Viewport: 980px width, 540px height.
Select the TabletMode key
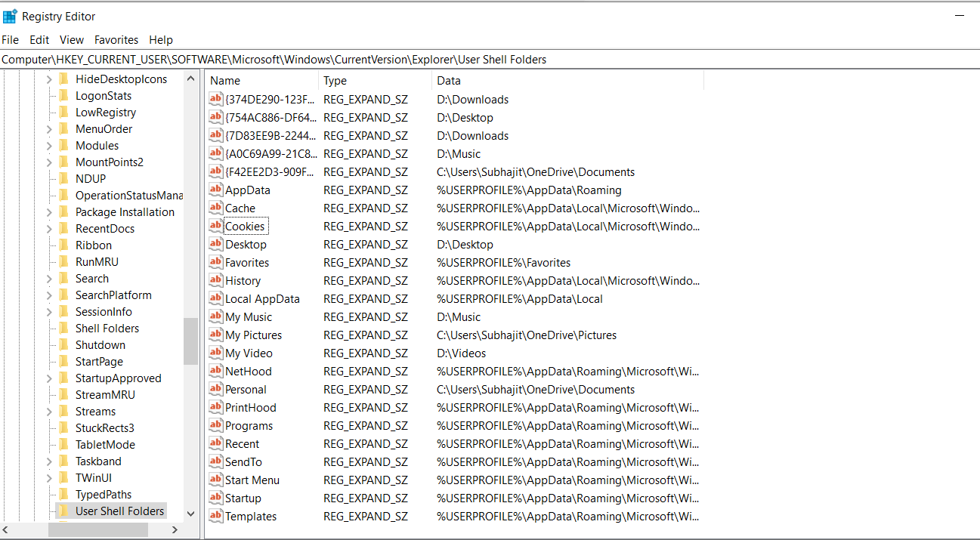[105, 445]
